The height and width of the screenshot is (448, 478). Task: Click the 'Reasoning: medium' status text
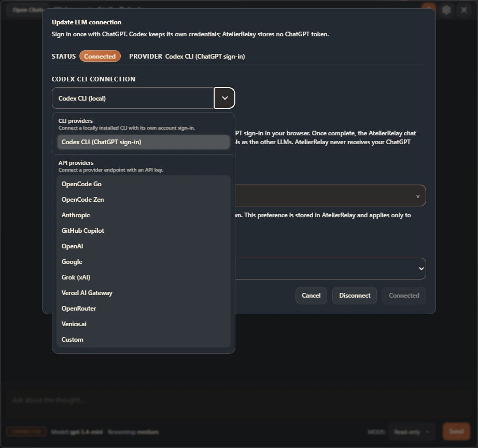[x=133, y=432]
